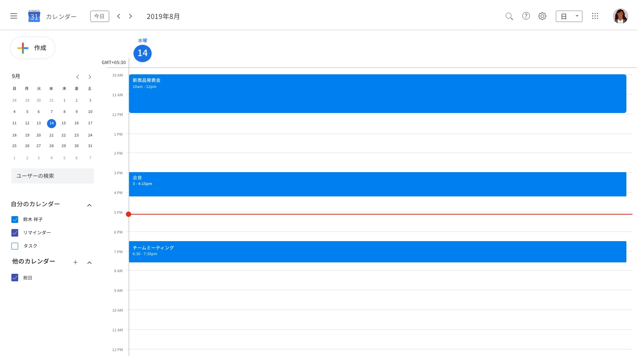The height and width of the screenshot is (364, 637).
Task: Uncheck the リマインダー calendar checkbox
Action: 15,233
